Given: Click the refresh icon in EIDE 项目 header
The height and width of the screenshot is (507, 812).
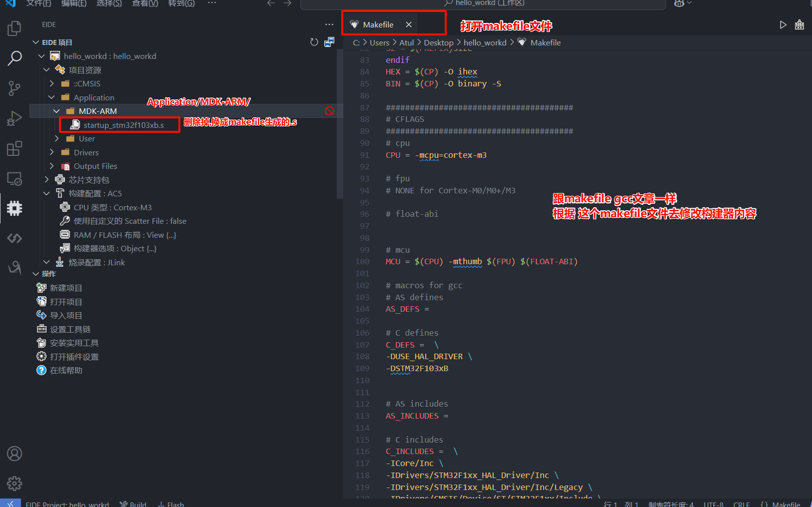Looking at the screenshot, I should click(314, 42).
